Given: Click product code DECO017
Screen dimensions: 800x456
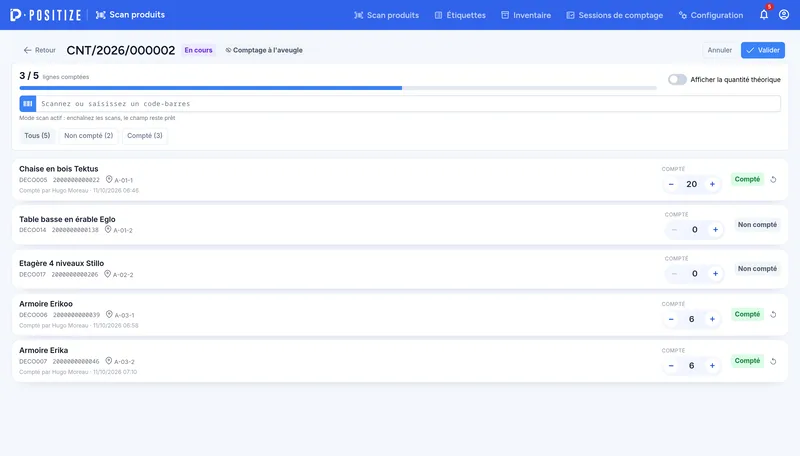Looking at the screenshot, I should pyautogui.click(x=33, y=274).
